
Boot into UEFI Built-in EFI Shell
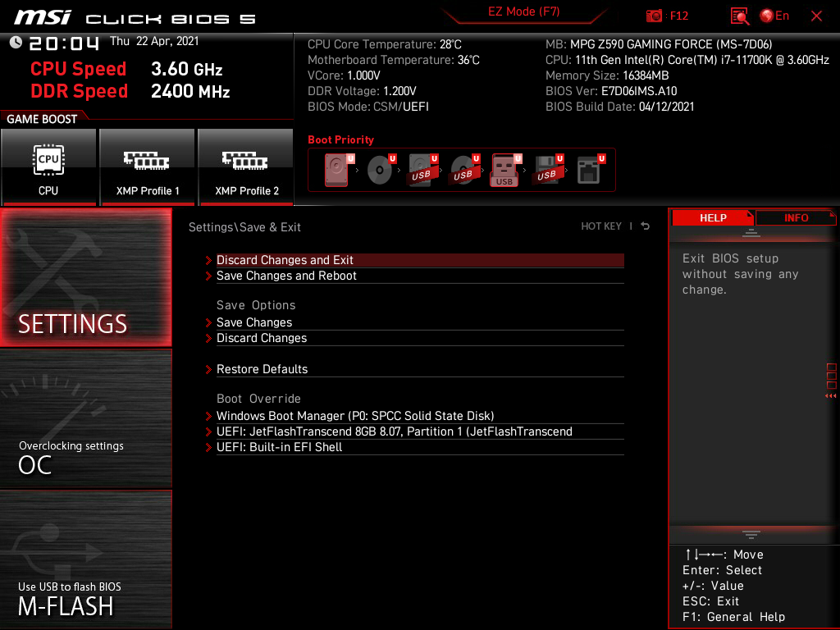[420, 447]
